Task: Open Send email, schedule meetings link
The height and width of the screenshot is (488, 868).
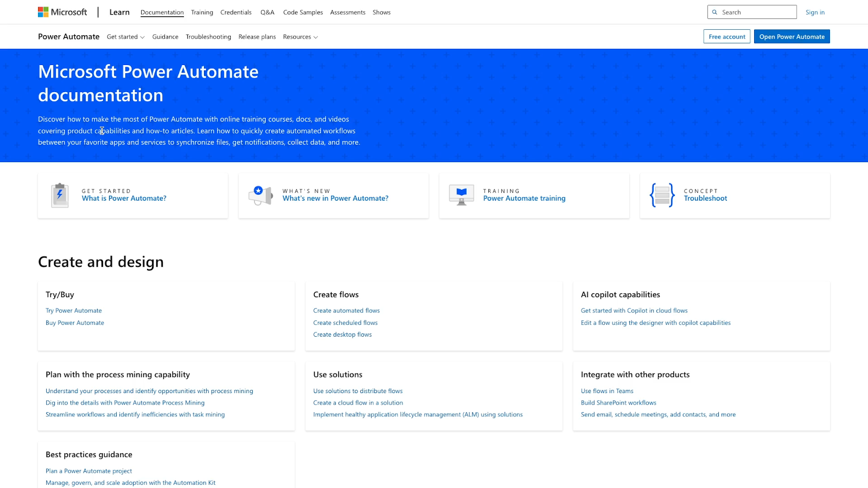Action: tap(658, 415)
